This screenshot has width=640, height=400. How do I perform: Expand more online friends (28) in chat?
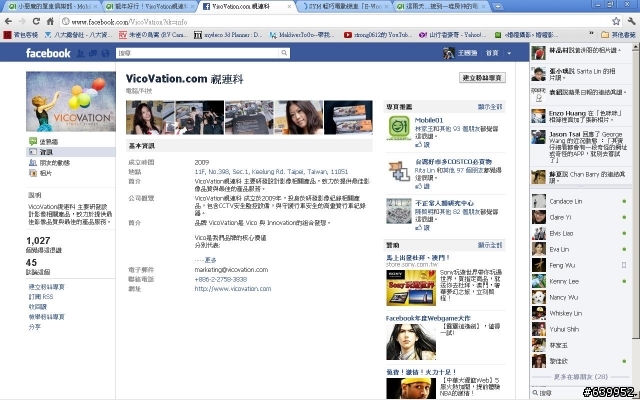click(x=580, y=377)
